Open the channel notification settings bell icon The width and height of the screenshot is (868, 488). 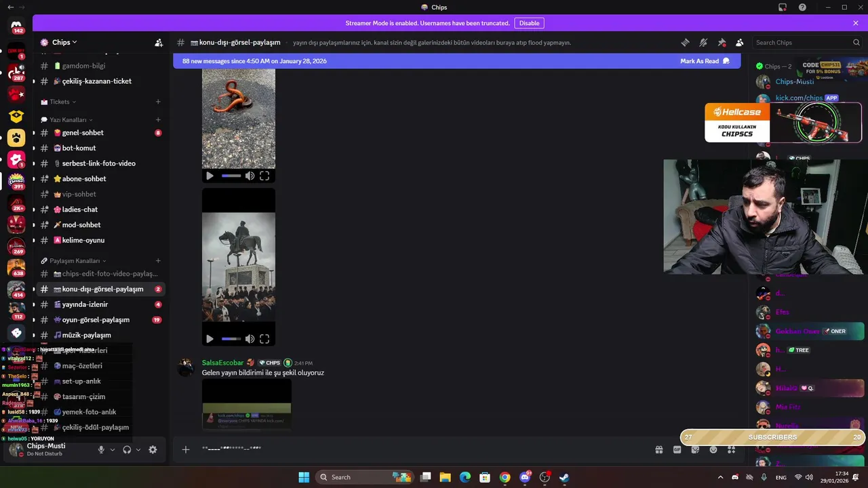click(703, 42)
